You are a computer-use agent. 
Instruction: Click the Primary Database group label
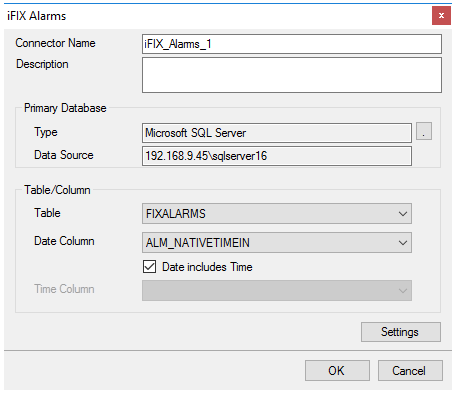coord(65,108)
